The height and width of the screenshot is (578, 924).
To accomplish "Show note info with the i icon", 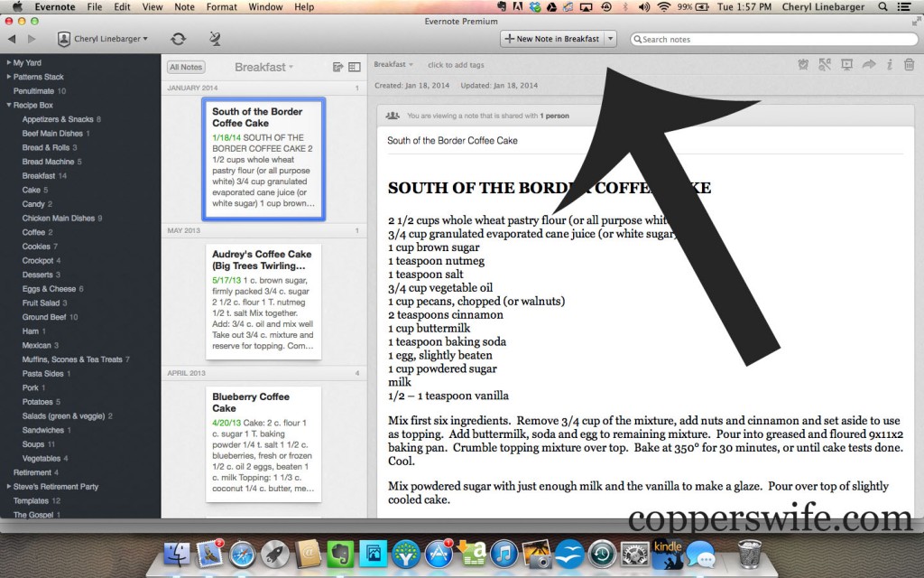I will 889,65.
